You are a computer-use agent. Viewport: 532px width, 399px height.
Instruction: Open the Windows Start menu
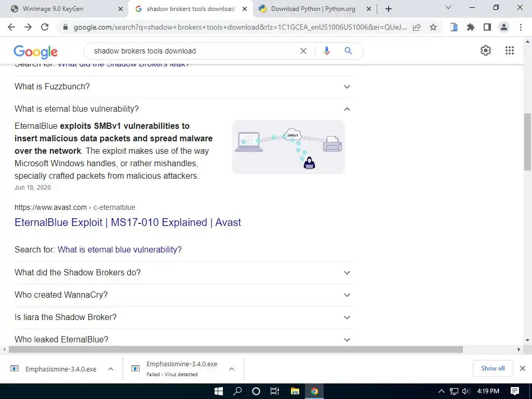[219, 391]
